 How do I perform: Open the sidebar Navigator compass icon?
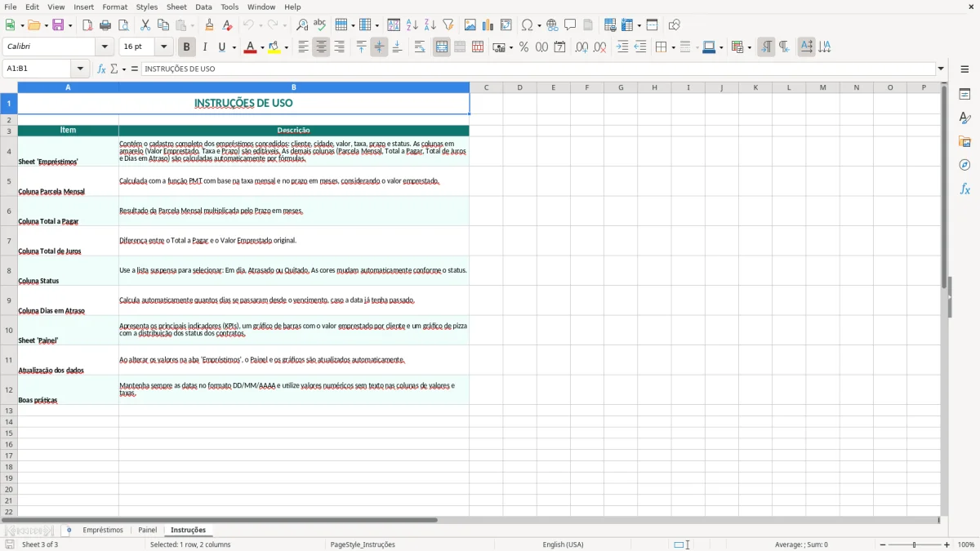click(964, 165)
